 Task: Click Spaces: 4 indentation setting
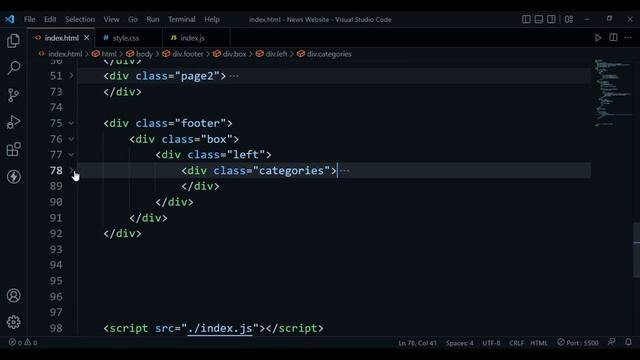pos(460,343)
